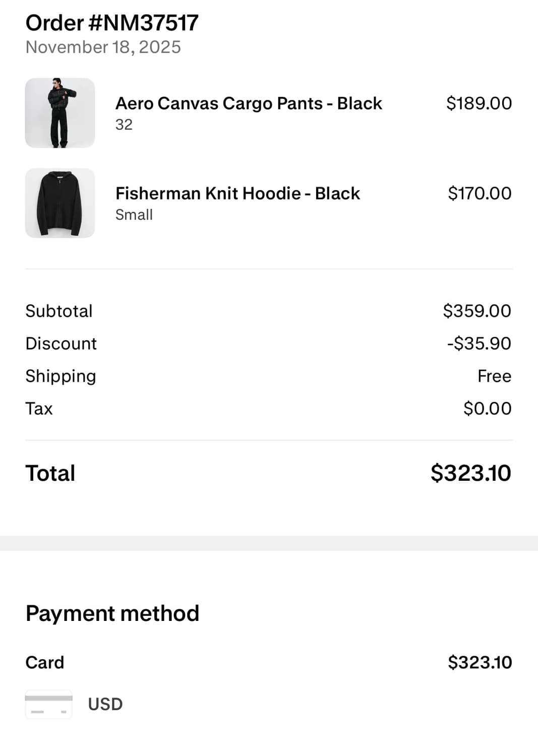The height and width of the screenshot is (756, 538).
Task: Open the Aero Canvas Cargo Pants thumbnail
Action: (60, 113)
